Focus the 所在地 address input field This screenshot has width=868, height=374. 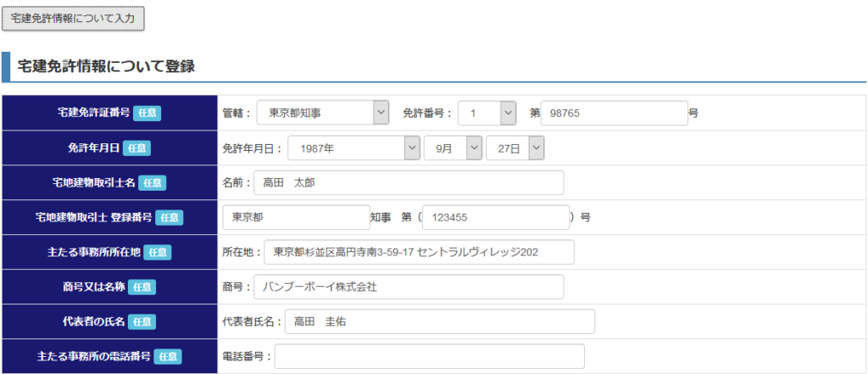click(x=420, y=252)
